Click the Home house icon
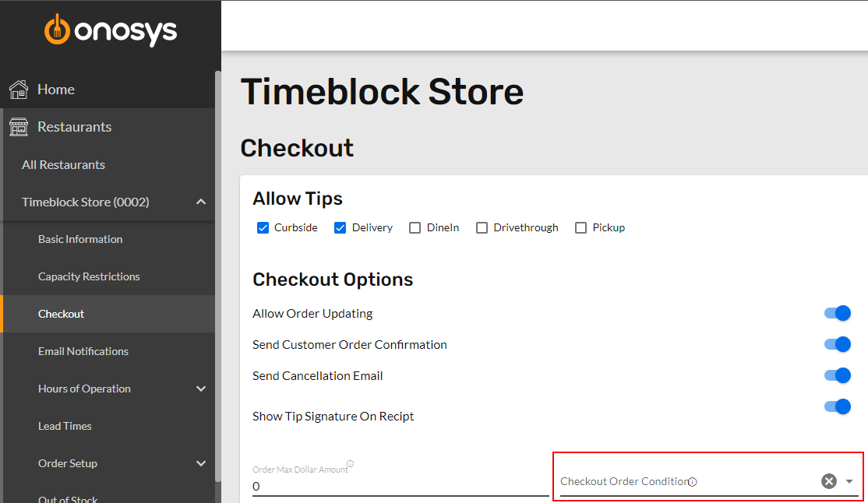This screenshot has width=868, height=503. pos(18,89)
